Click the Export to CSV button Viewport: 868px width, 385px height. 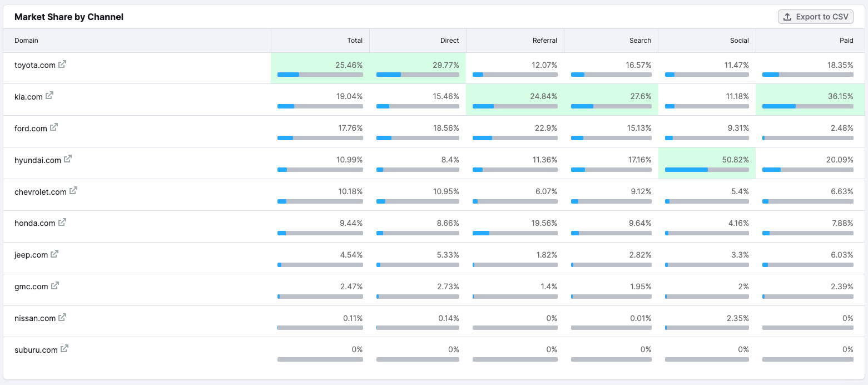[x=816, y=17]
